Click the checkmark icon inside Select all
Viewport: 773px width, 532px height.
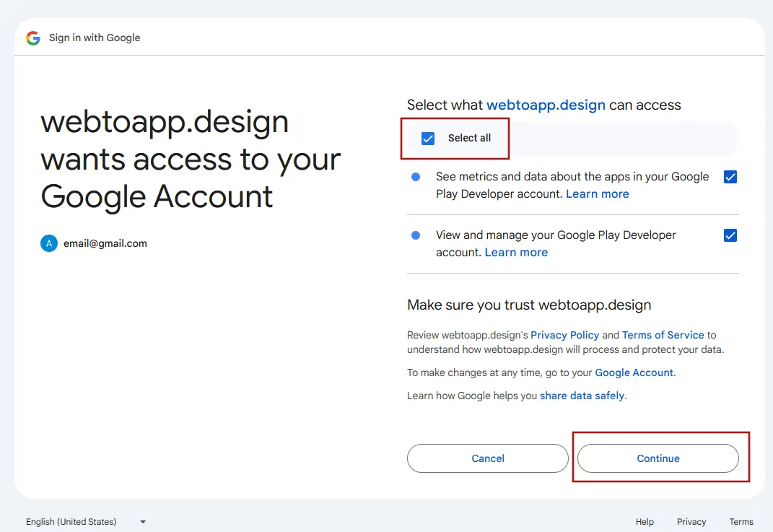pos(429,138)
